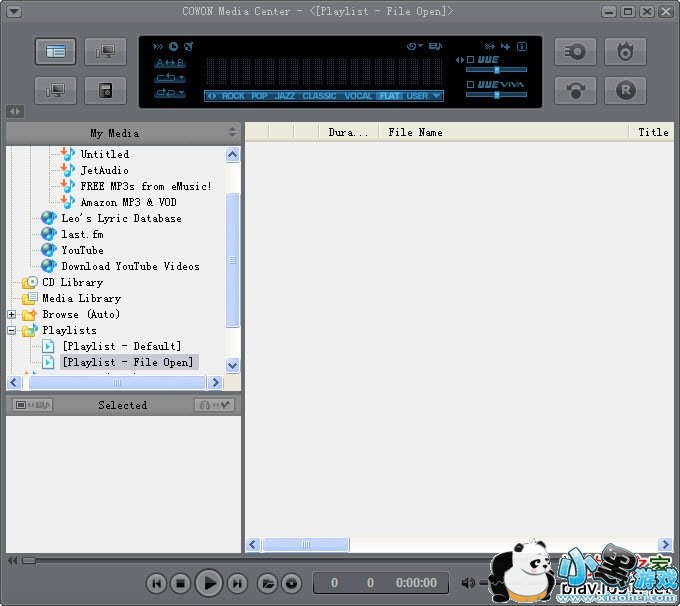The width and height of the screenshot is (680, 606).
Task: Click the Selected panel view toggle button
Action: pos(33,405)
